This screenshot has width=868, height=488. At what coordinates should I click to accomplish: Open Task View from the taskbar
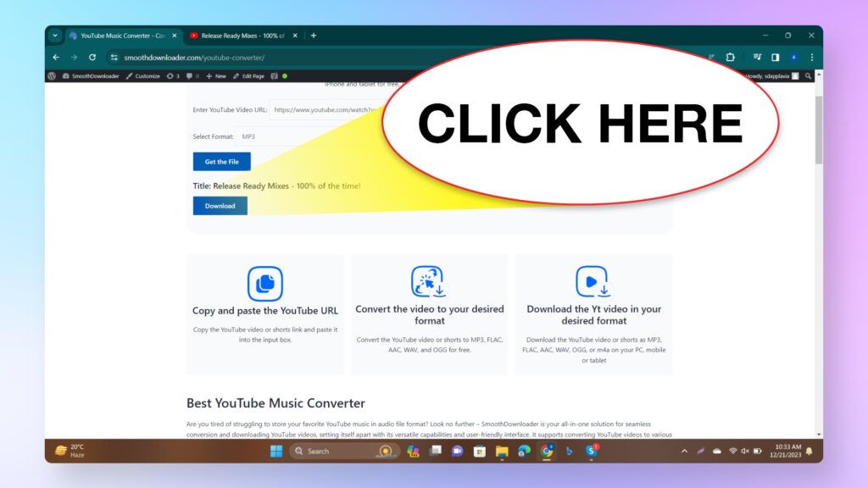[436, 452]
